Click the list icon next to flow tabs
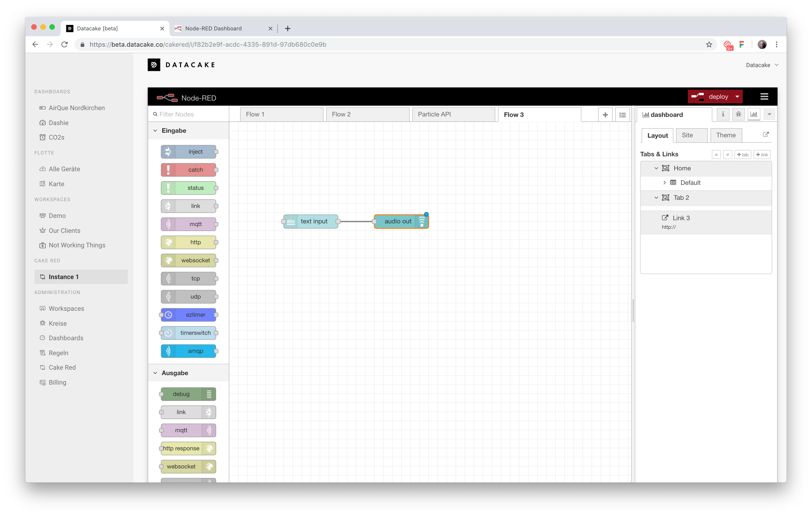 pos(623,115)
